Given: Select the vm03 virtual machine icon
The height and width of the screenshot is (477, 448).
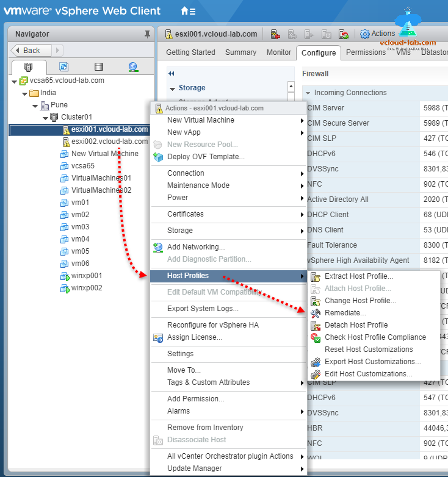Looking at the screenshot, I should 64,228.
